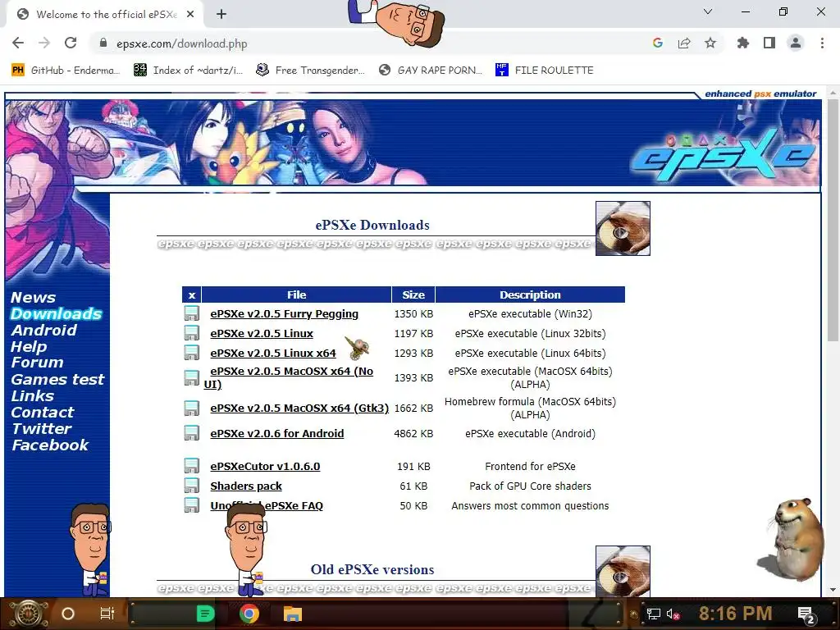Click the address bar URL field
840x630 pixels.
[x=370, y=43]
